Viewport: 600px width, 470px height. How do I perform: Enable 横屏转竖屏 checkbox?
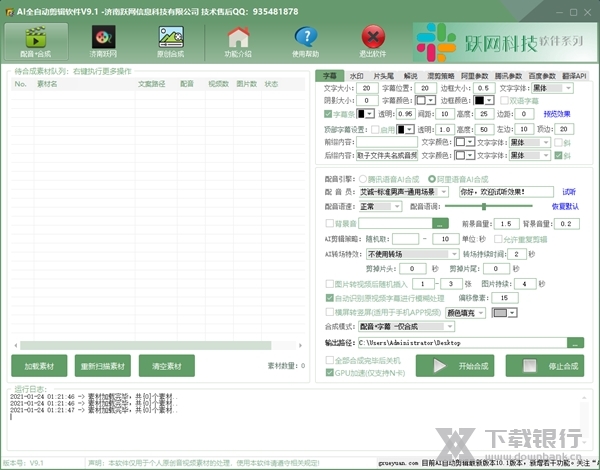pyautogui.click(x=329, y=312)
